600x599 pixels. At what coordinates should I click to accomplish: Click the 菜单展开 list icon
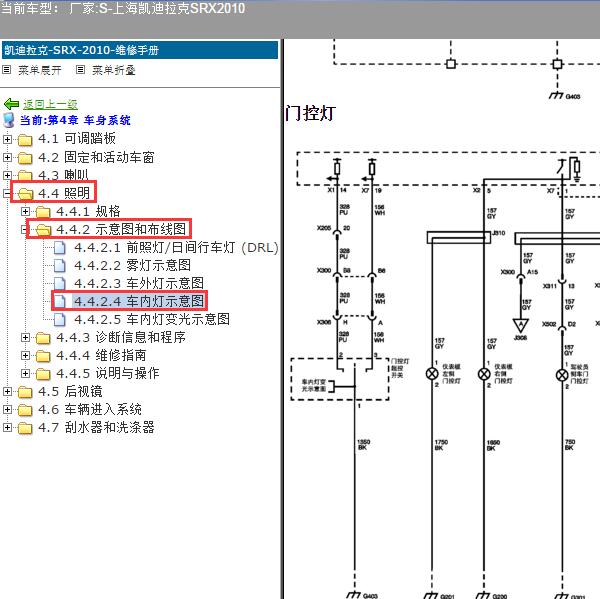click(x=7, y=70)
